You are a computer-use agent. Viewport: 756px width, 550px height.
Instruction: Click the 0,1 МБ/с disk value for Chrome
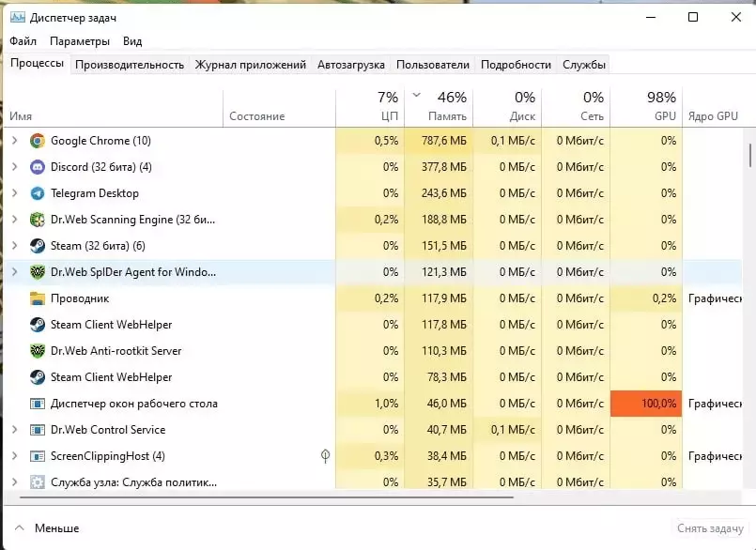[513, 141]
